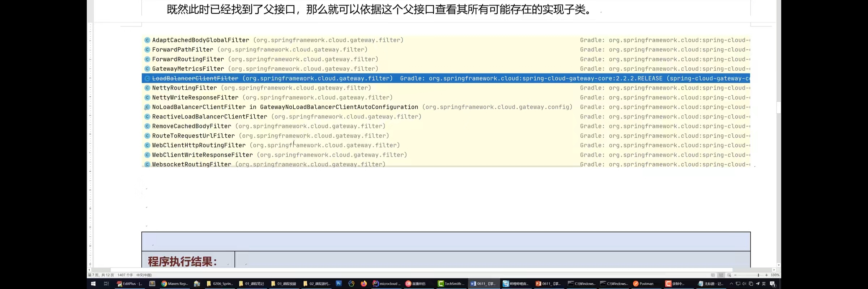Open second C:\Windows command prompt
This screenshot has height=289, width=868.
[614, 284]
